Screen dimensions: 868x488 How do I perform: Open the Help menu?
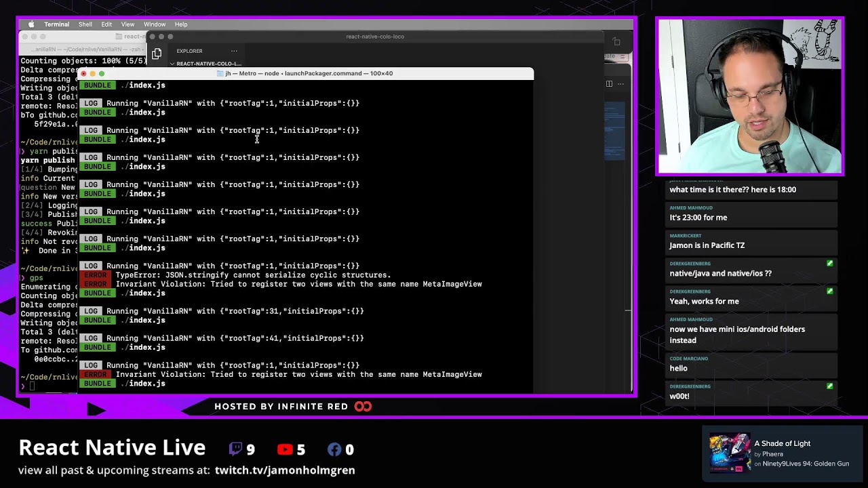(181, 24)
